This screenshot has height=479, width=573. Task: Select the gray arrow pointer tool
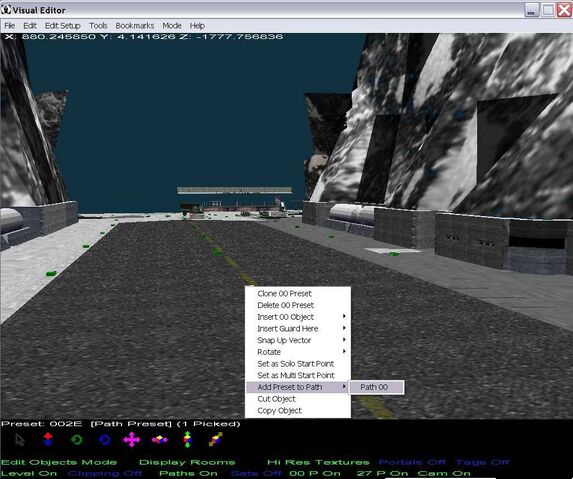[20, 440]
